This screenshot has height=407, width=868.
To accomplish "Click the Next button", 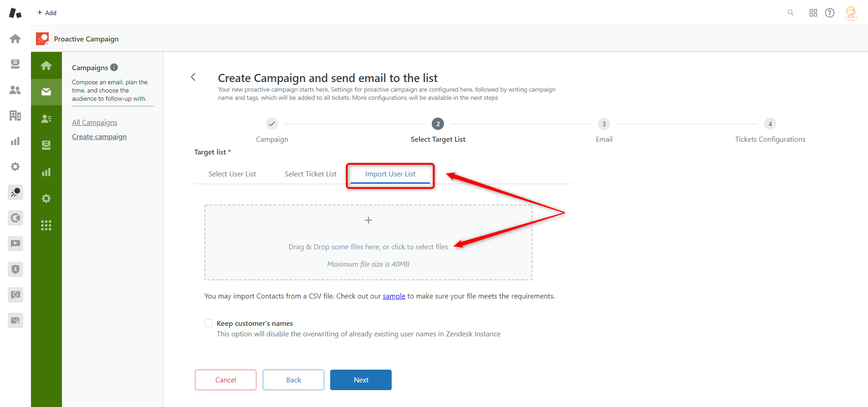I will tap(361, 380).
